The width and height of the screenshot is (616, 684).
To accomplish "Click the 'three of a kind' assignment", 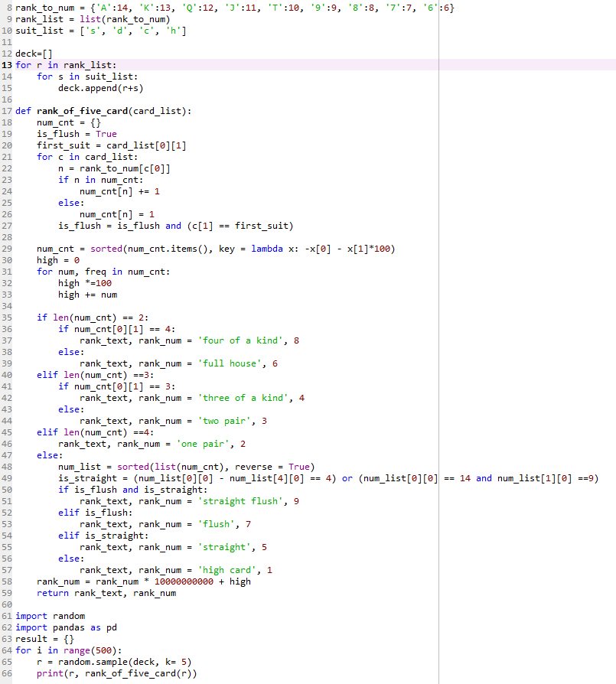I will (x=192, y=398).
